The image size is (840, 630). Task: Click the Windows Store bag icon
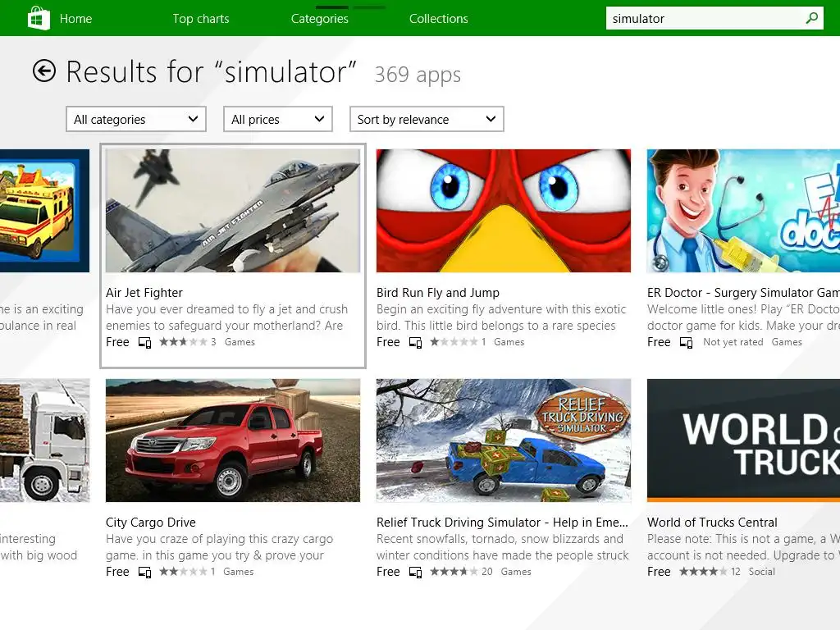coord(39,18)
